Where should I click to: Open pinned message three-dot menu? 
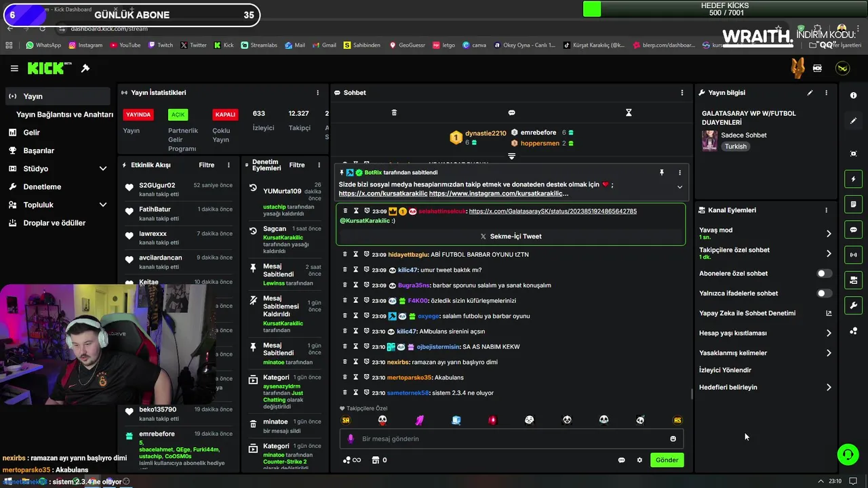pyautogui.click(x=679, y=173)
